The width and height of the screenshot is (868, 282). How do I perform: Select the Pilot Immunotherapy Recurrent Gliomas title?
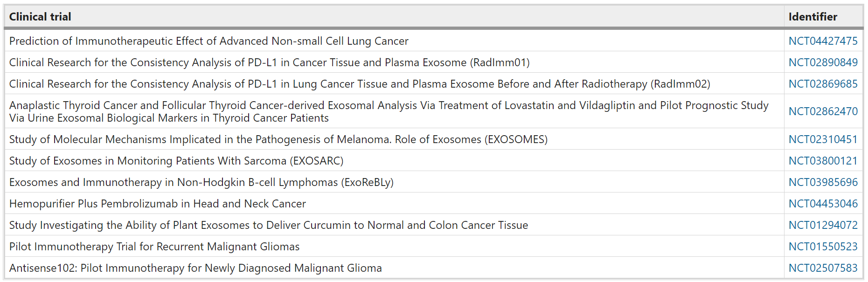154,247
